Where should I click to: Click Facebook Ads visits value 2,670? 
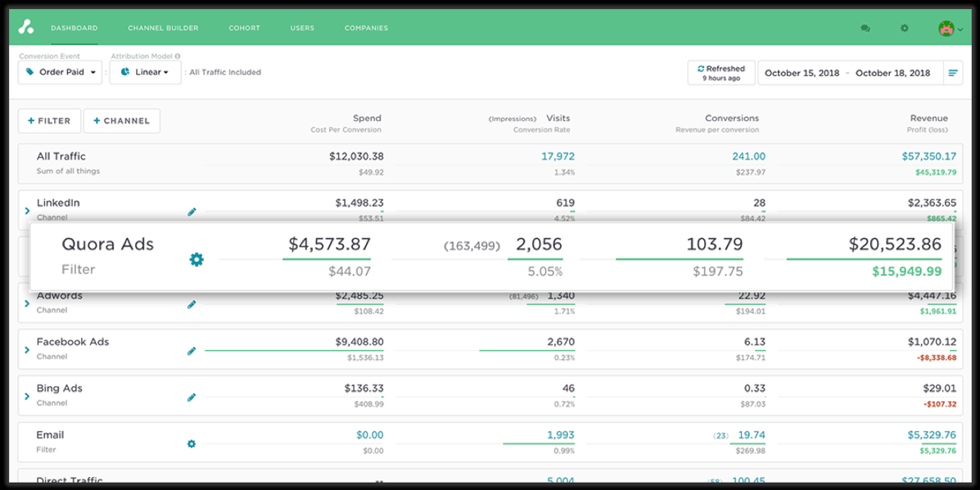coord(562,342)
